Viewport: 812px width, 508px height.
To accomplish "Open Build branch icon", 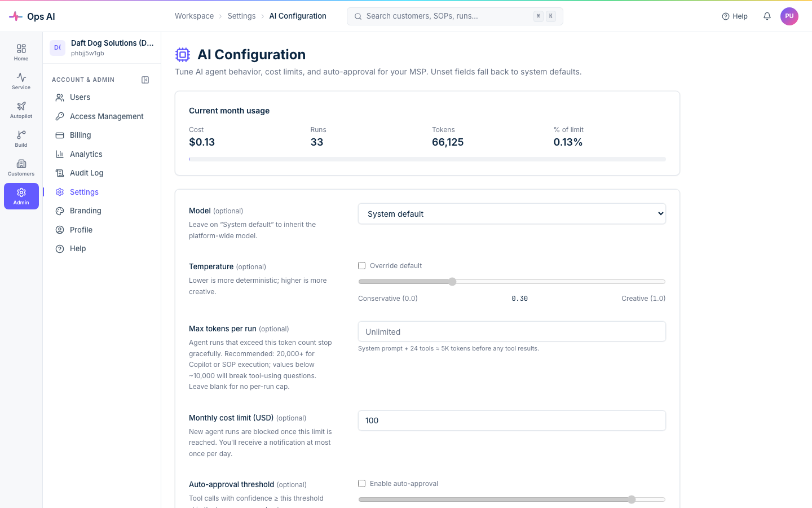I will [21, 135].
